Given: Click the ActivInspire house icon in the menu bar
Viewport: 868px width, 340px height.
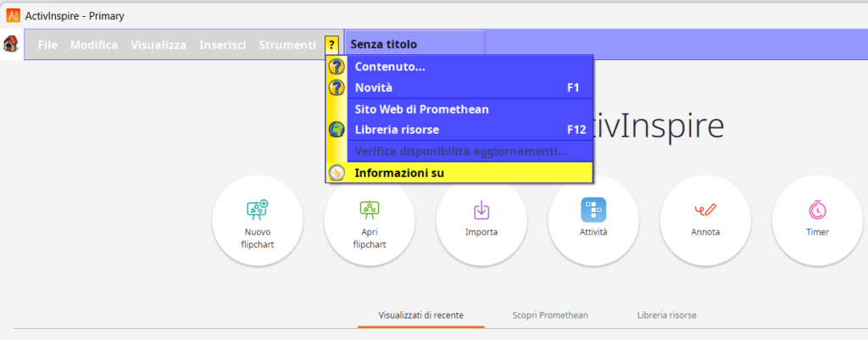Looking at the screenshot, I should pyautogui.click(x=11, y=45).
